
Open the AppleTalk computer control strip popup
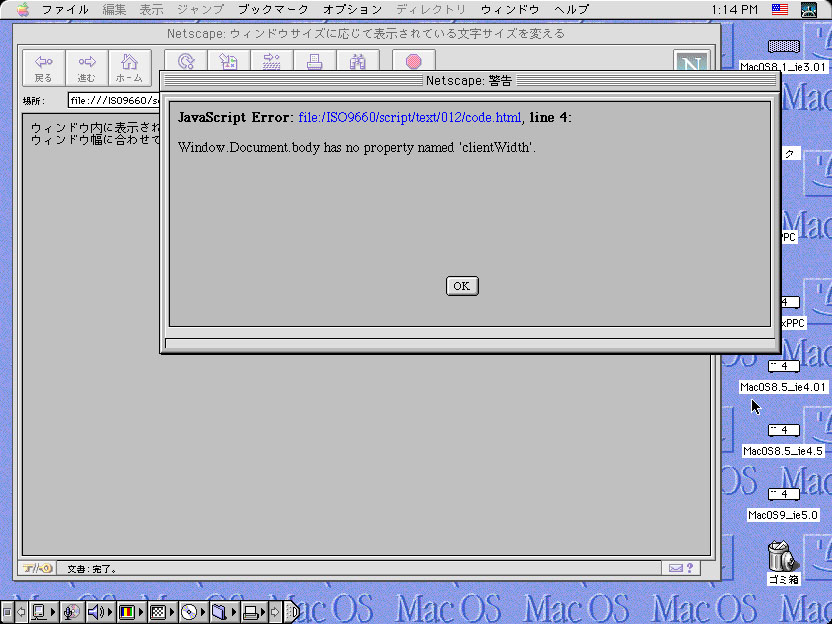(44, 612)
